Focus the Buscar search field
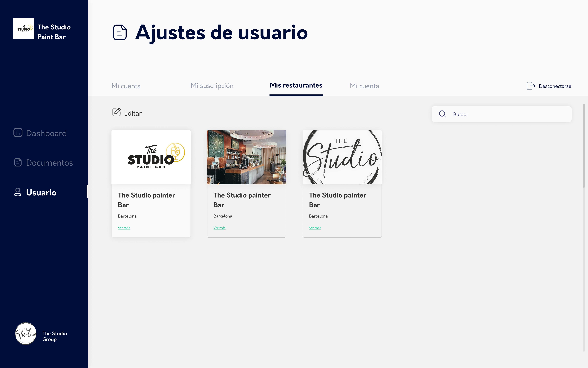Screen dimensions: 588x368 click(501, 114)
